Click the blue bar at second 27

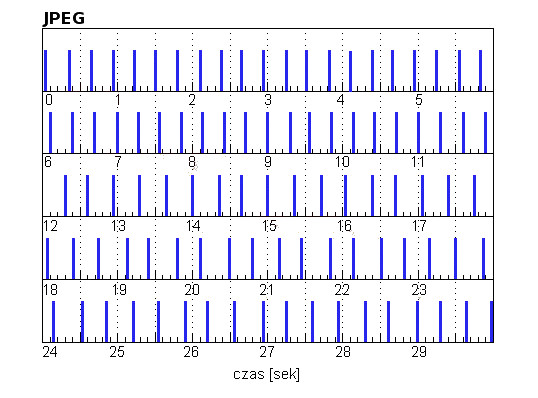pyautogui.click(x=264, y=321)
